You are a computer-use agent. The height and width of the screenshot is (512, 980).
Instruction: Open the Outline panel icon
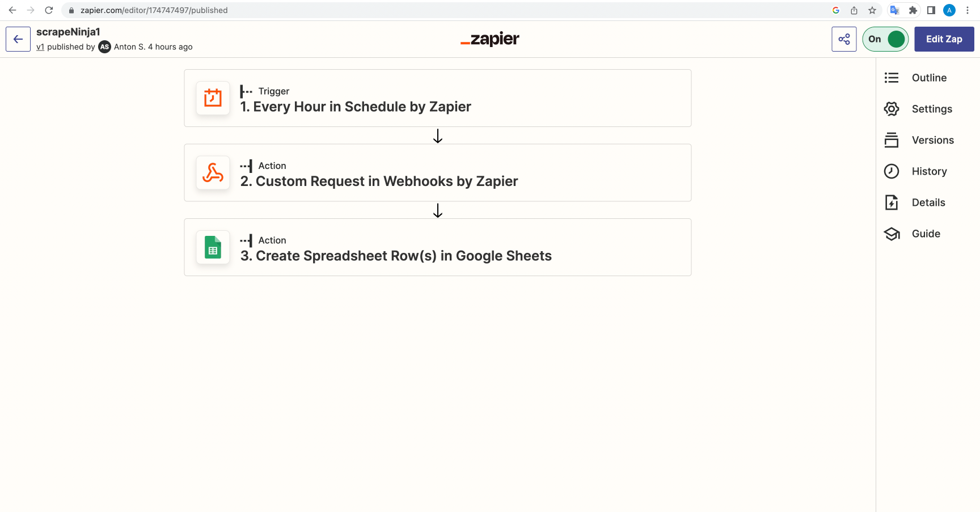pos(891,78)
